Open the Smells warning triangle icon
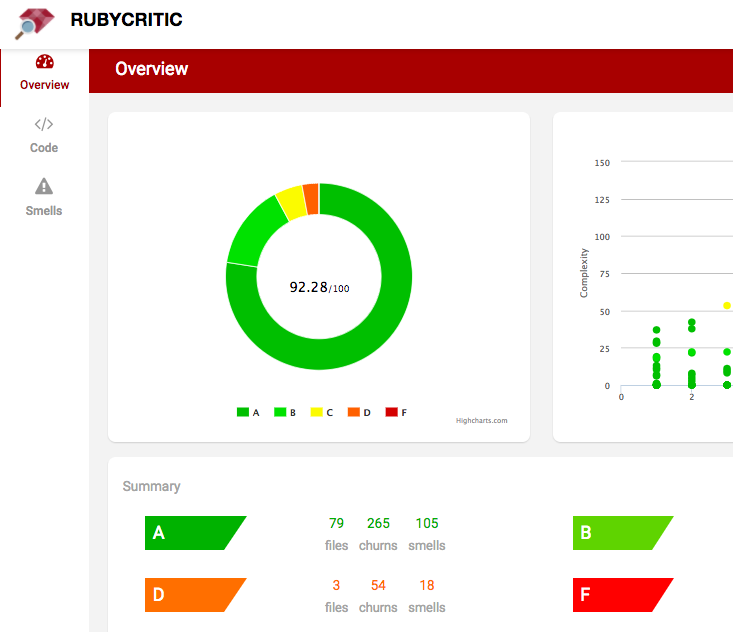The height and width of the screenshot is (632, 733). tap(44, 186)
